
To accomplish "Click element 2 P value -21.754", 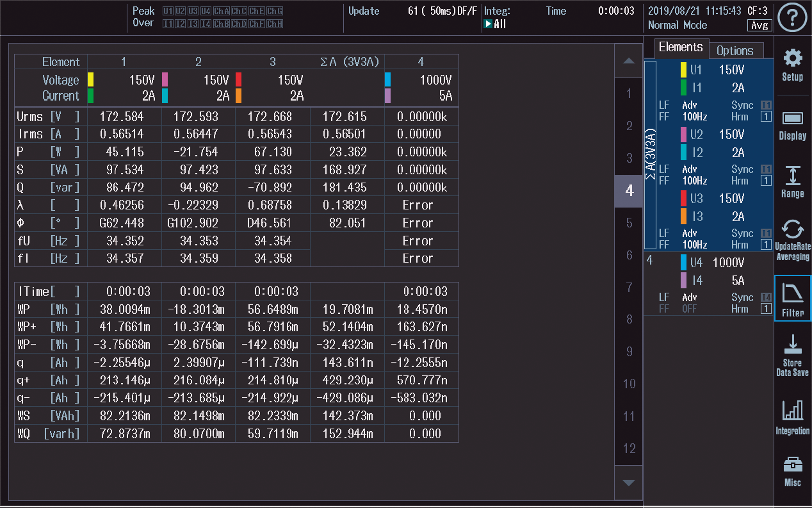I will (x=195, y=152).
